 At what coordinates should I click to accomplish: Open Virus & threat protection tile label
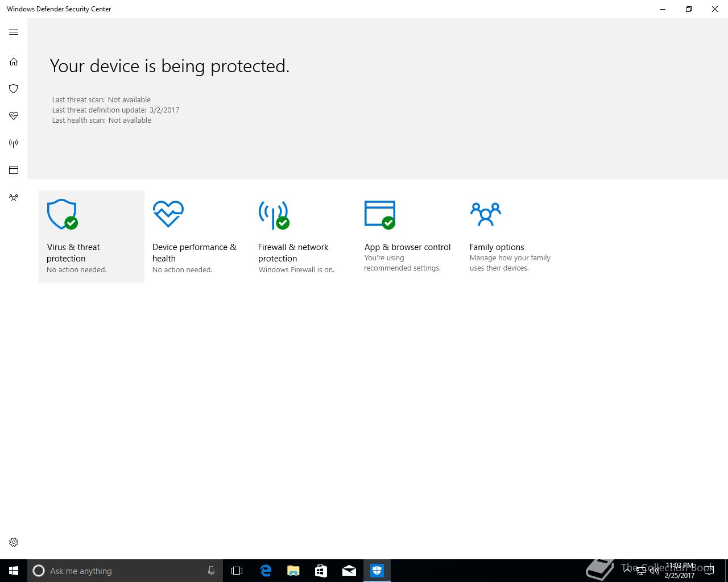click(73, 253)
